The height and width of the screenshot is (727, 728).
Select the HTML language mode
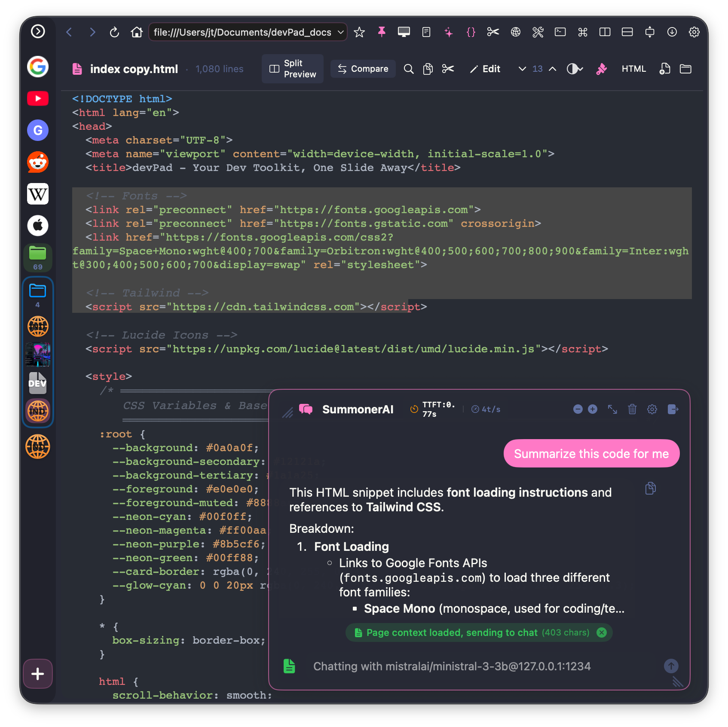[x=633, y=69]
